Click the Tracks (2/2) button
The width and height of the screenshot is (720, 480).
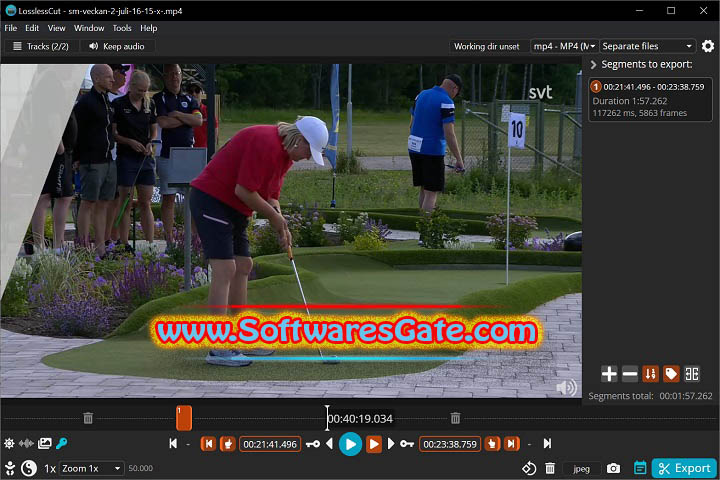[x=41, y=46]
